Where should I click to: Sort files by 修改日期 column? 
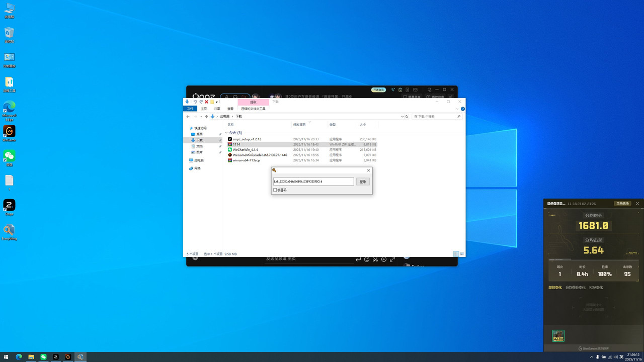click(299, 124)
